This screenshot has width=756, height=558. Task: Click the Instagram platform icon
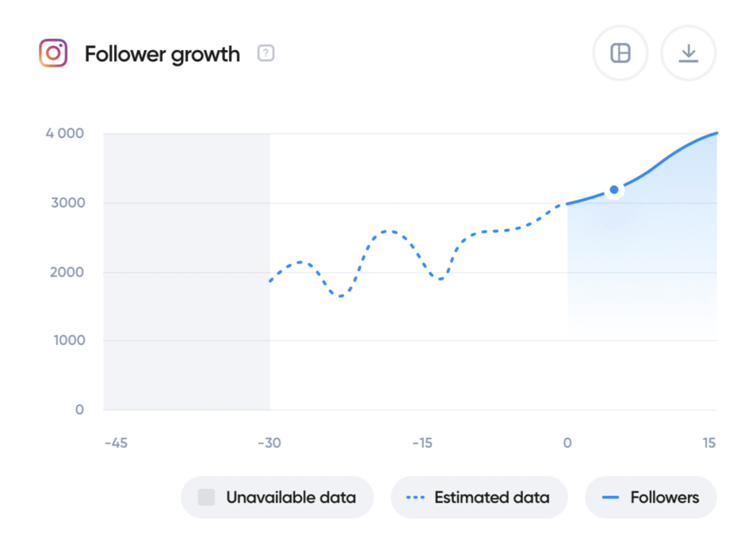52,53
